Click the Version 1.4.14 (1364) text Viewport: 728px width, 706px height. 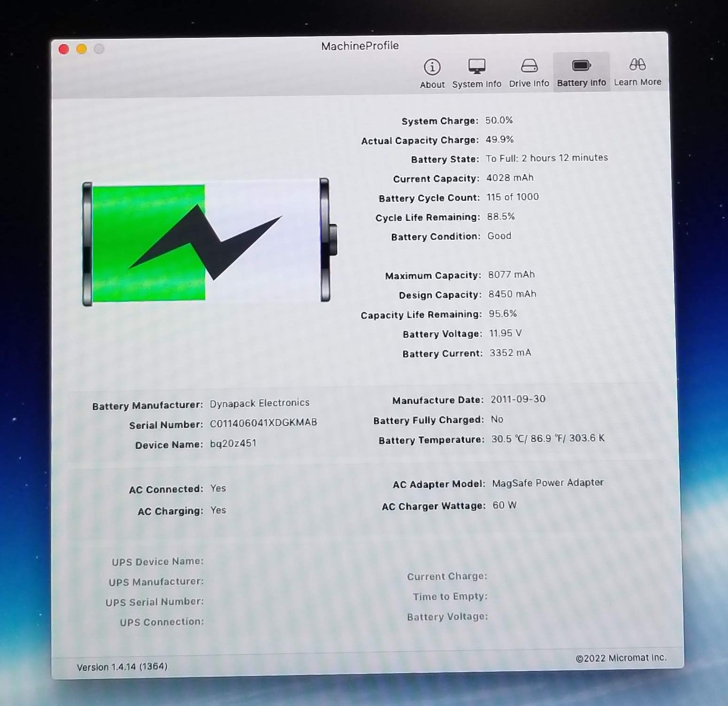click(x=122, y=667)
